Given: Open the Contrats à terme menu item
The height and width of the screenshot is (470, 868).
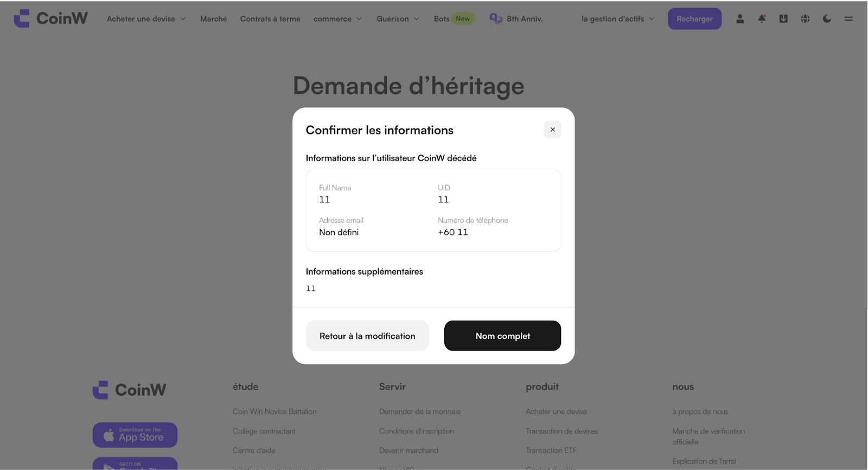Looking at the screenshot, I should click(x=270, y=18).
